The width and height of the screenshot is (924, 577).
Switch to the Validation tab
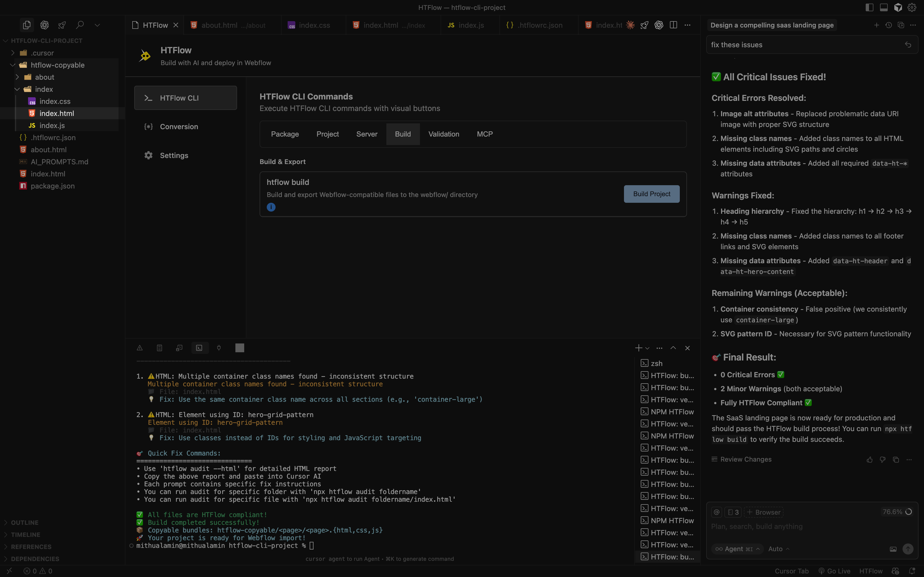443,134
